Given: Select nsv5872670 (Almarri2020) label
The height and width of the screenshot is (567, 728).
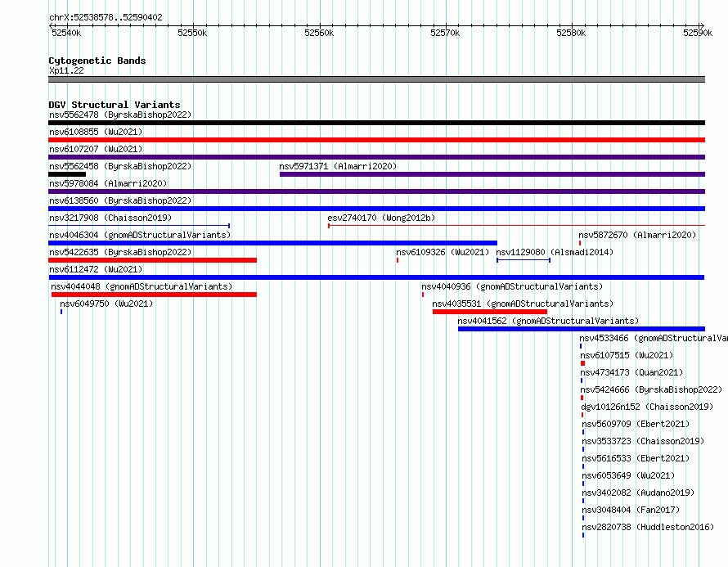Looking at the screenshot, I should (637, 235).
